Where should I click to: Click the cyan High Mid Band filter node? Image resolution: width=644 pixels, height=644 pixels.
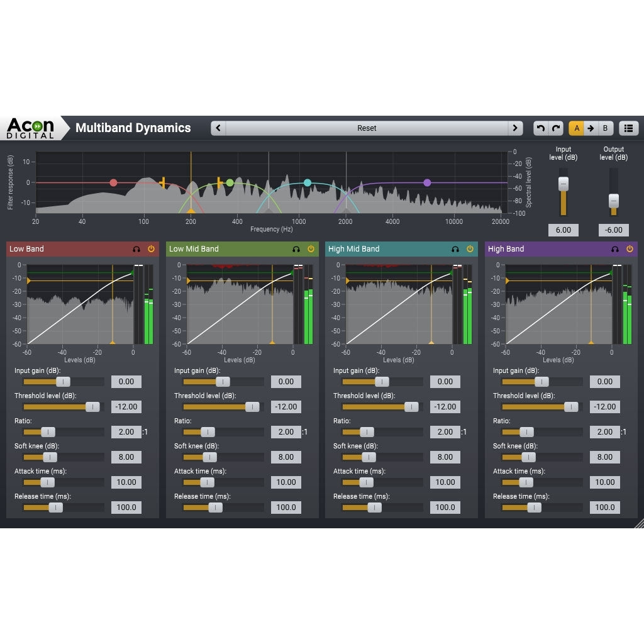307,183
